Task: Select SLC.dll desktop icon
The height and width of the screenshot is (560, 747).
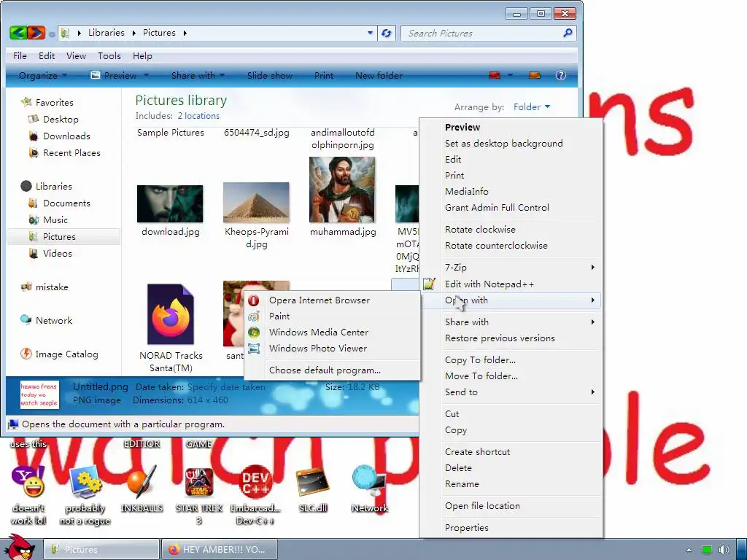Action: [x=313, y=482]
